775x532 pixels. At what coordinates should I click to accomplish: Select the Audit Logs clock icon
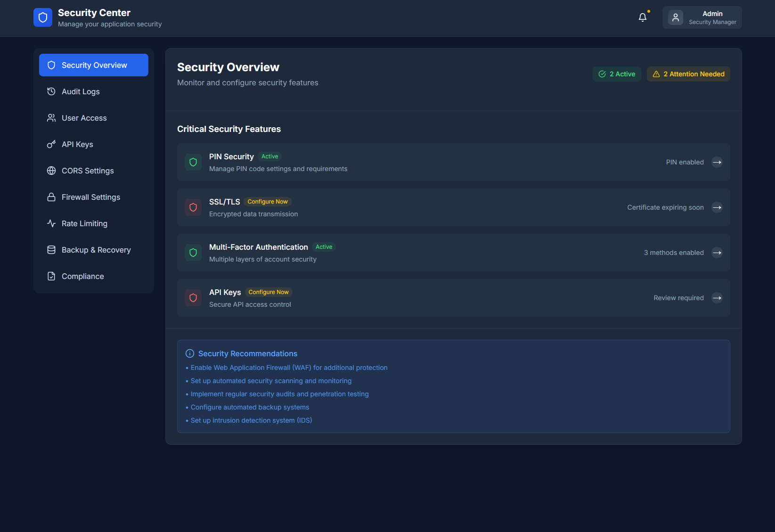click(51, 91)
